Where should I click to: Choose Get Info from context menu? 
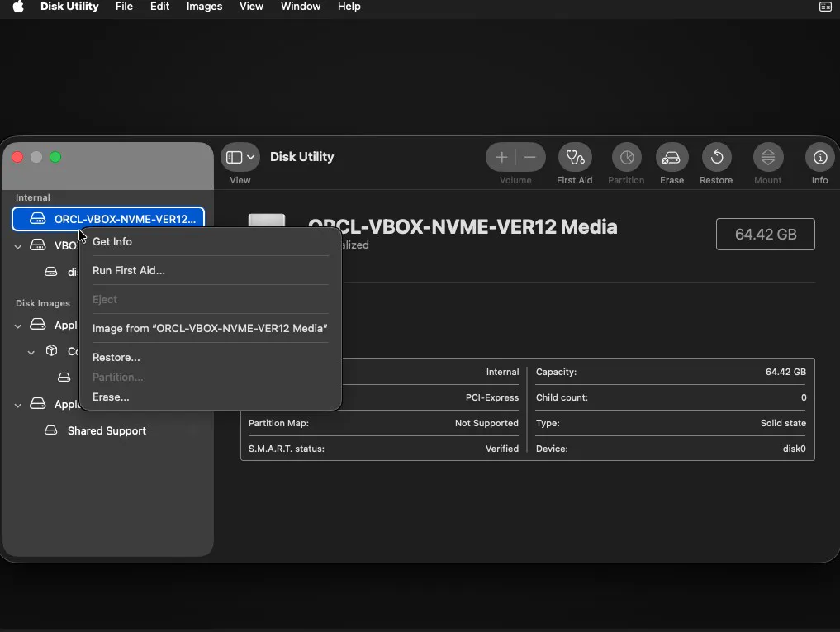(x=112, y=242)
